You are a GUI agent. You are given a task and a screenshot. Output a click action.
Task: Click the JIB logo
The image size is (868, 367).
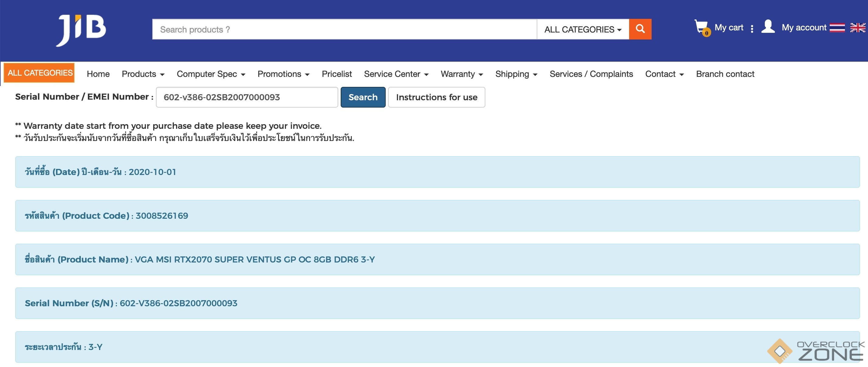(81, 30)
